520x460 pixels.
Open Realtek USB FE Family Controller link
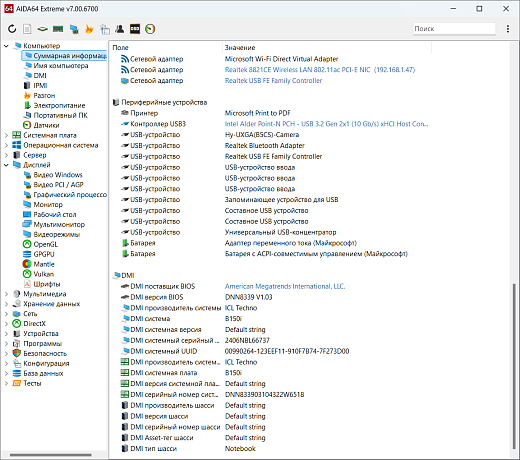coord(273,81)
